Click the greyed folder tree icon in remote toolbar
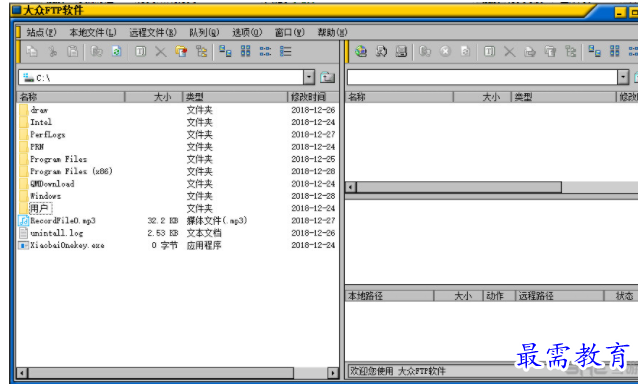Viewport: 638px width, 387px height. tap(570, 52)
